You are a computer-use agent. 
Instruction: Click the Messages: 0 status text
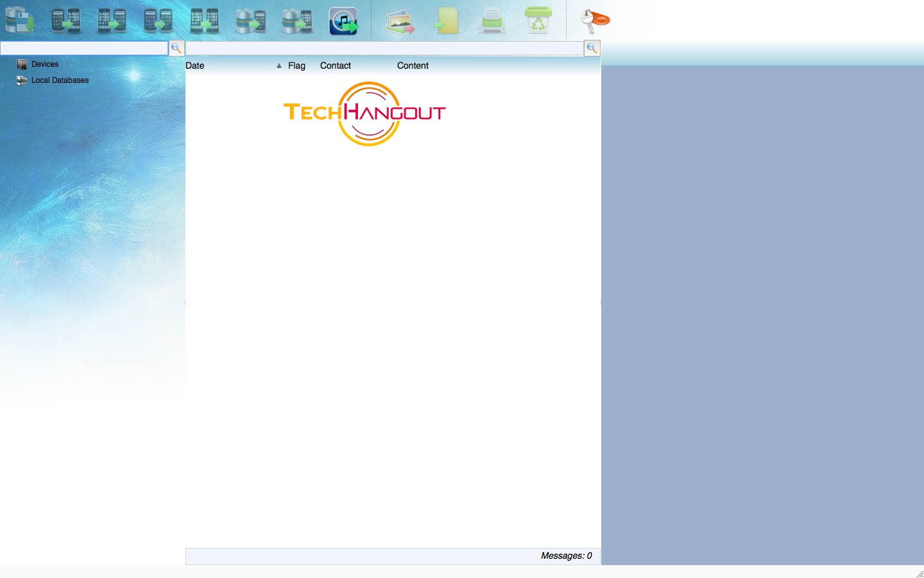(566, 556)
